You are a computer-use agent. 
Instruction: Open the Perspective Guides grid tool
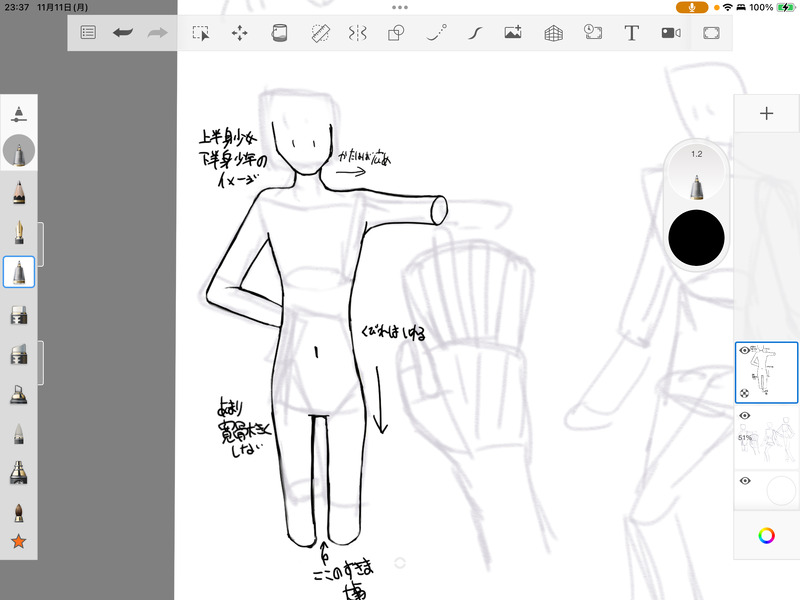tap(553, 33)
